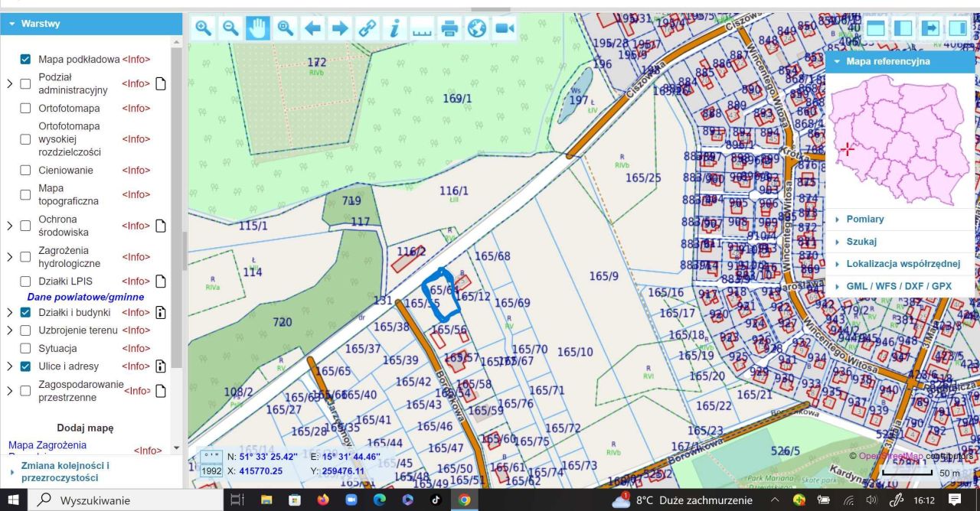Viewport: 980px width, 511px height.
Task: Enable the Ortofotomapa layer checkbox
Action: (x=25, y=109)
